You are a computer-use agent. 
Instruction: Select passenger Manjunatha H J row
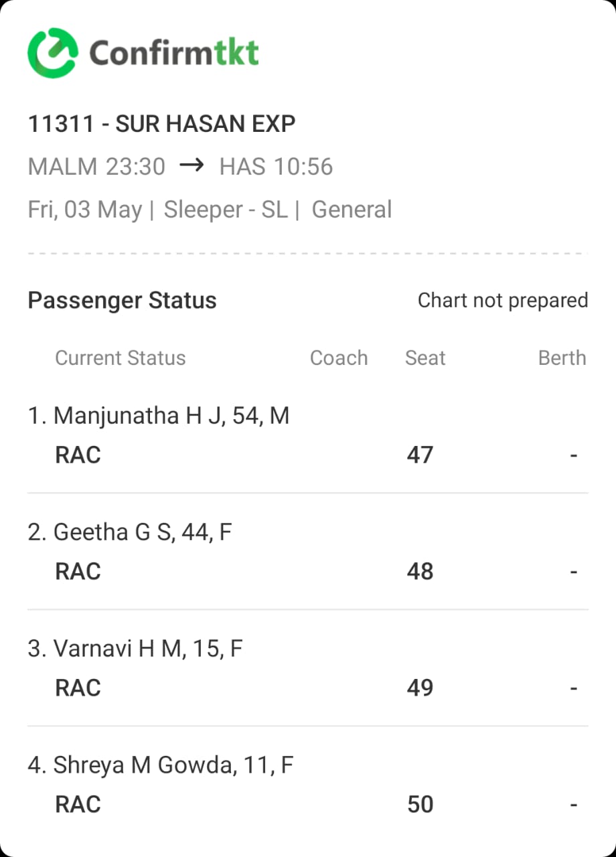click(x=308, y=435)
